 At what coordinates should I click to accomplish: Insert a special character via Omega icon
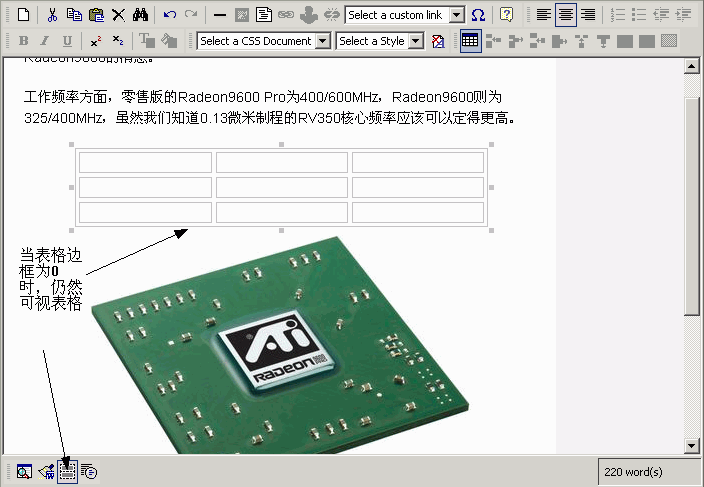(478, 15)
